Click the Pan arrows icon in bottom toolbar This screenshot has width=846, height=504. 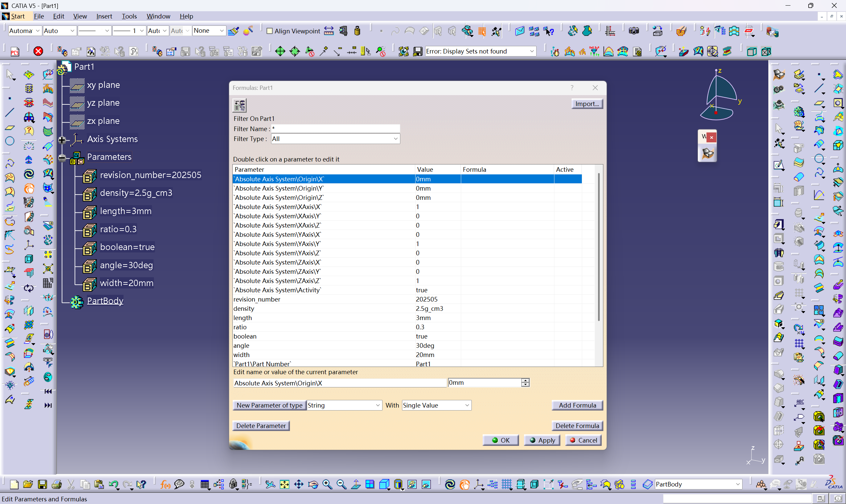coord(299,484)
